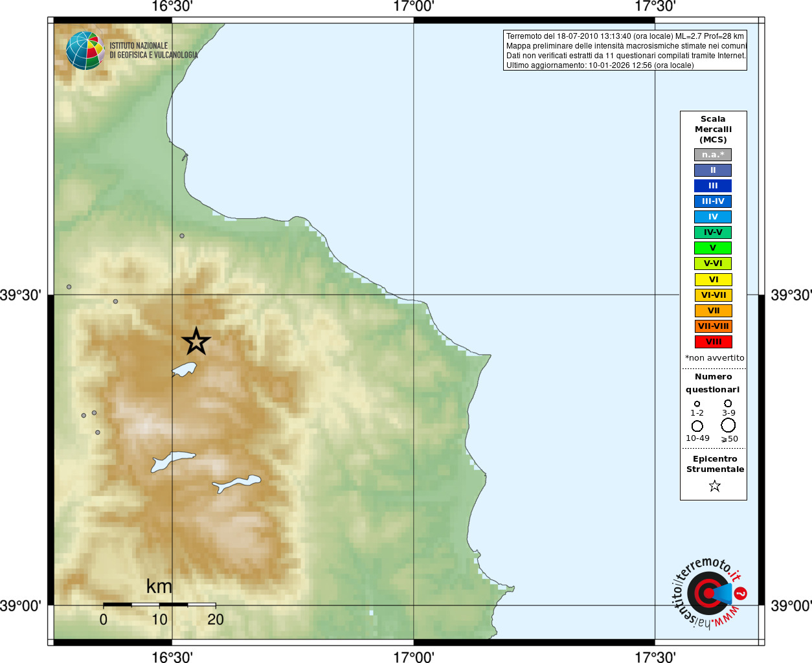Click the haisentitoilterremoto.it target logo

pyautogui.click(x=710, y=592)
